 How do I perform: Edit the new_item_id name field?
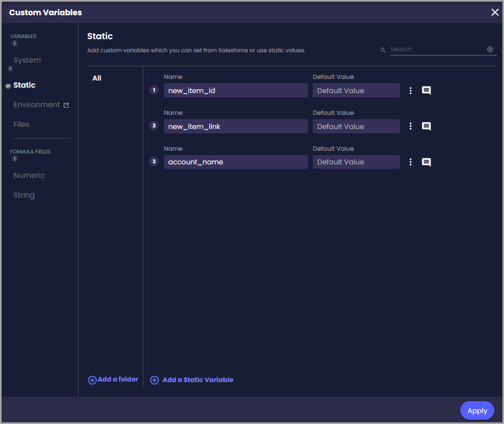tap(235, 90)
